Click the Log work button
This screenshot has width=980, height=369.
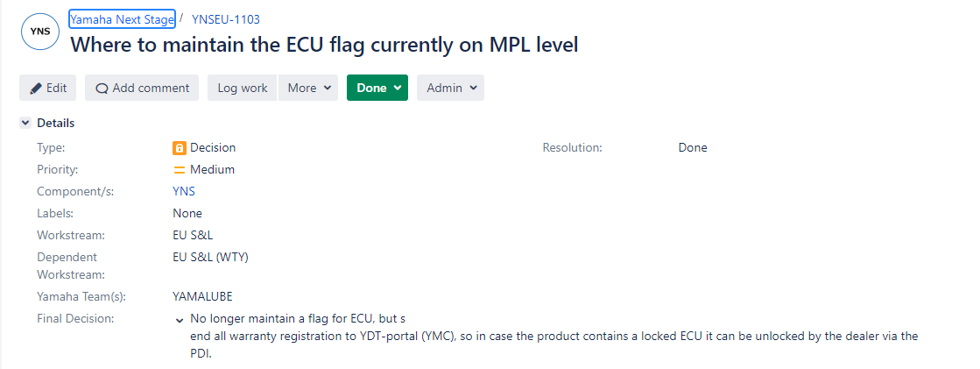(x=243, y=89)
